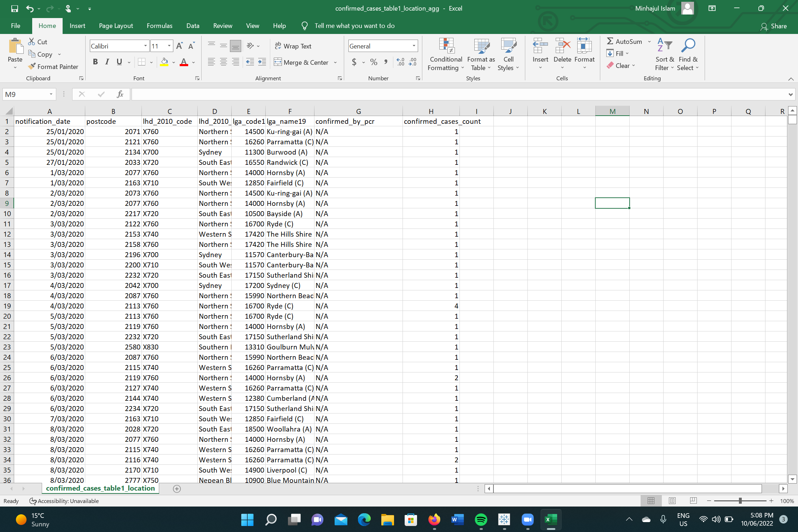The image size is (798, 532).
Task: Click column H header
Action: pos(431,111)
